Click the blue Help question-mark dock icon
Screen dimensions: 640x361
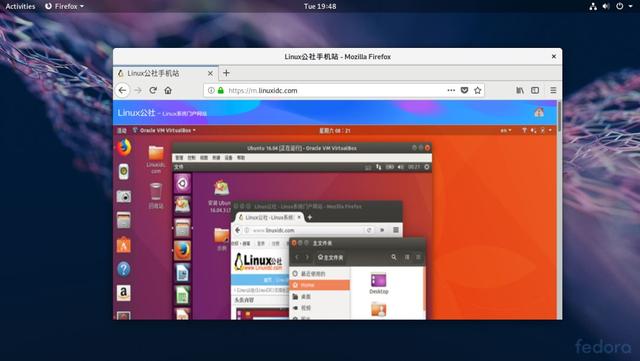124,269
